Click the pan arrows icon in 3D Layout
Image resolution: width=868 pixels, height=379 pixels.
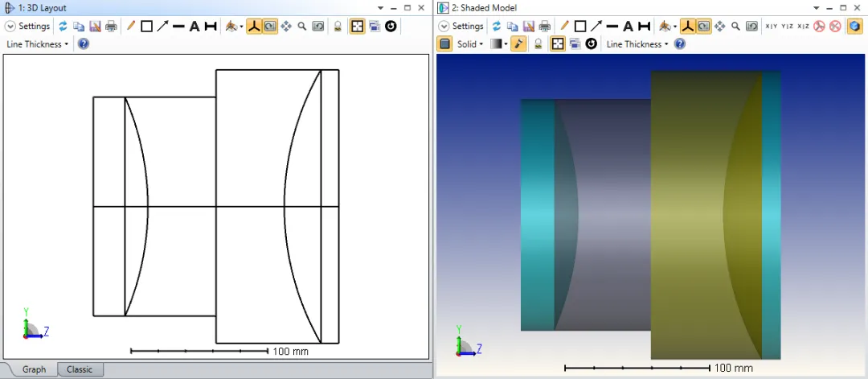tap(286, 26)
